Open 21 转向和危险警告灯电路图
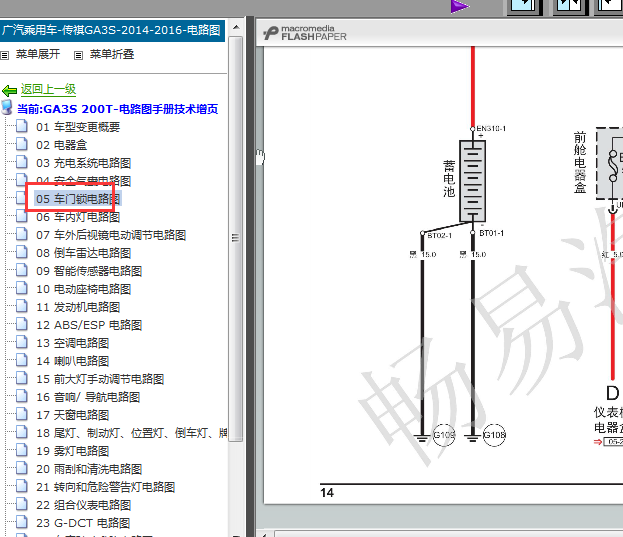The image size is (623, 537). [x=105, y=487]
